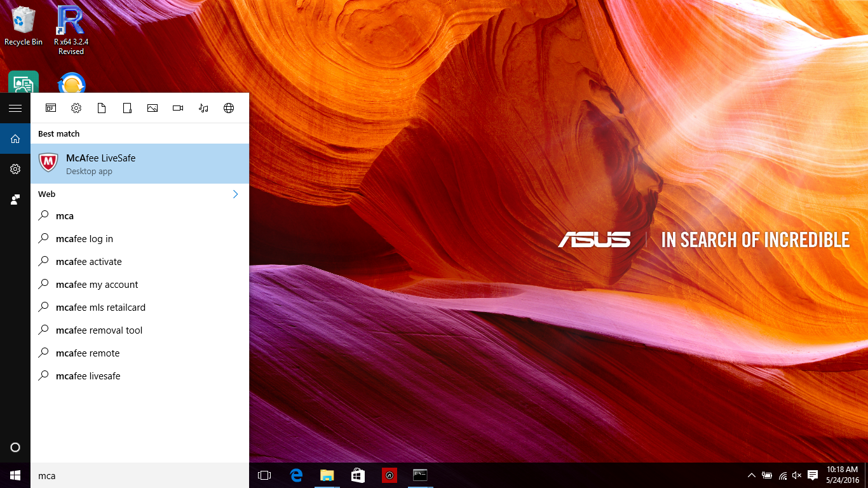The height and width of the screenshot is (488, 868).
Task: Select suggestion 'mcafee remote'
Action: 140,353
